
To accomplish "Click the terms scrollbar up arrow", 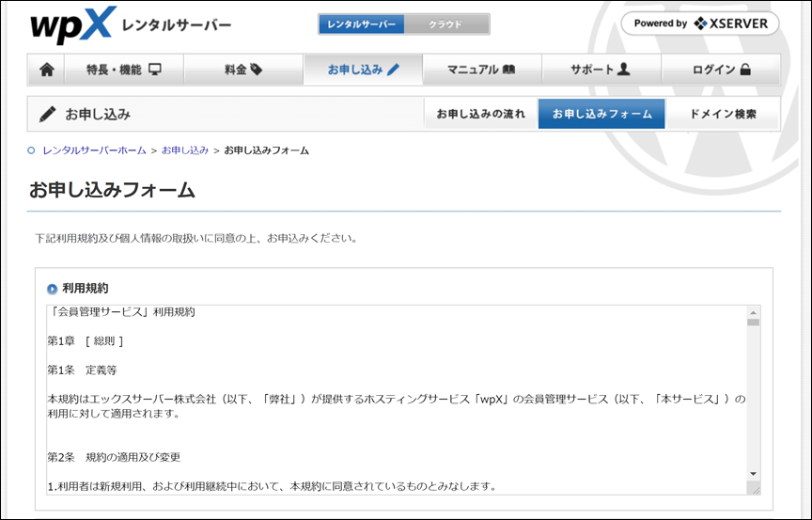I will (753, 312).
